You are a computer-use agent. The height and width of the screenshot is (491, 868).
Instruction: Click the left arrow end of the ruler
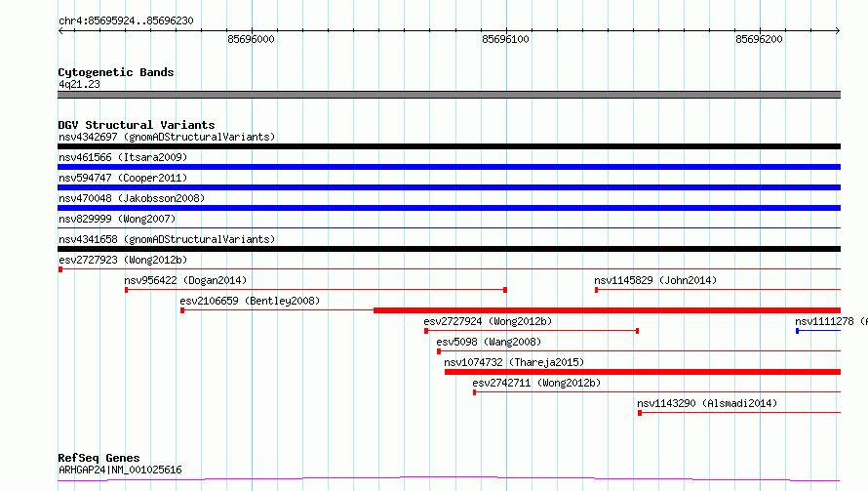point(60,30)
